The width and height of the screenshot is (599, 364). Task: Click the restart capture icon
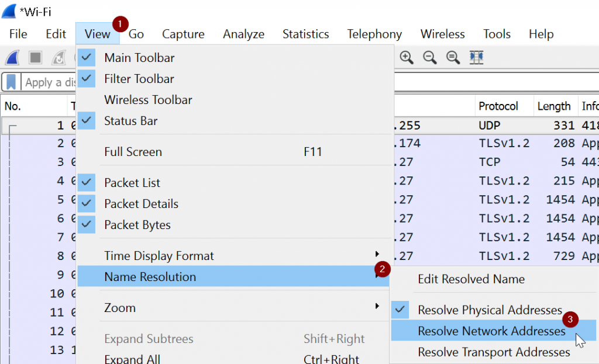point(59,58)
